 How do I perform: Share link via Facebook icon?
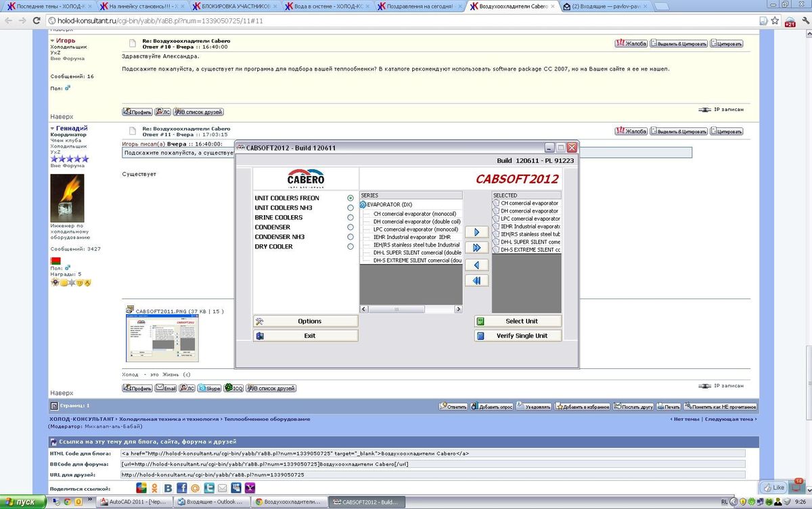click(x=181, y=488)
